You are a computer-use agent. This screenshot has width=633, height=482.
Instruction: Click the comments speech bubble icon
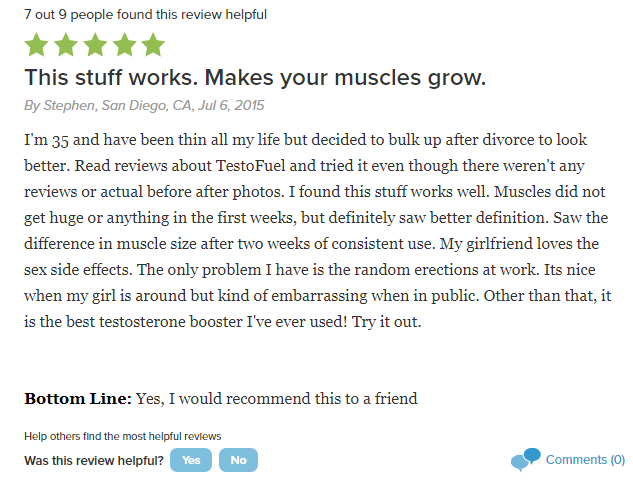click(x=526, y=460)
